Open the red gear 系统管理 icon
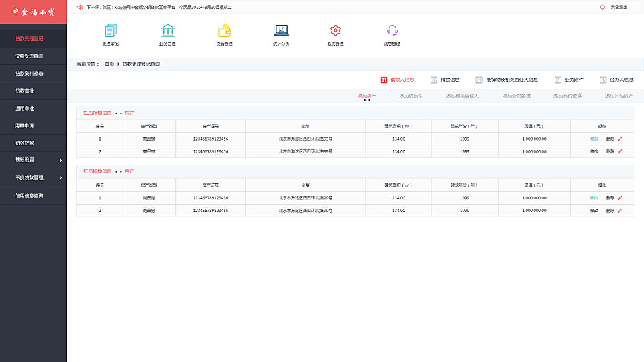This screenshot has height=362, width=644. point(336,31)
